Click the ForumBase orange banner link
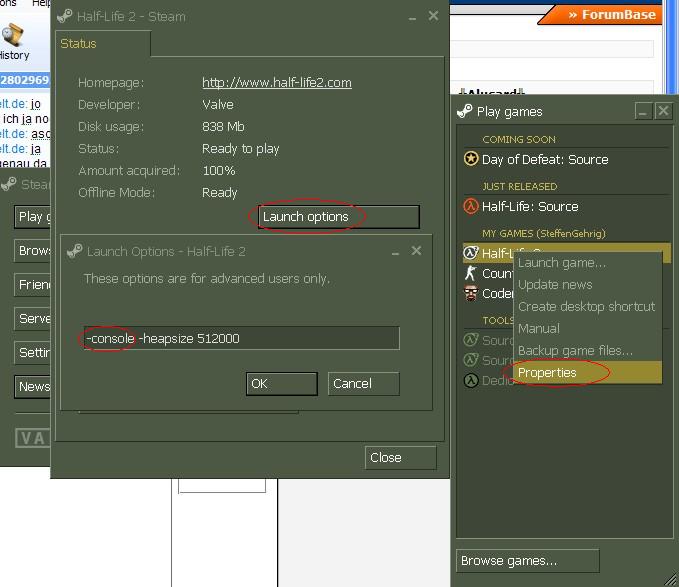679x587 pixels. [x=602, y=15]
